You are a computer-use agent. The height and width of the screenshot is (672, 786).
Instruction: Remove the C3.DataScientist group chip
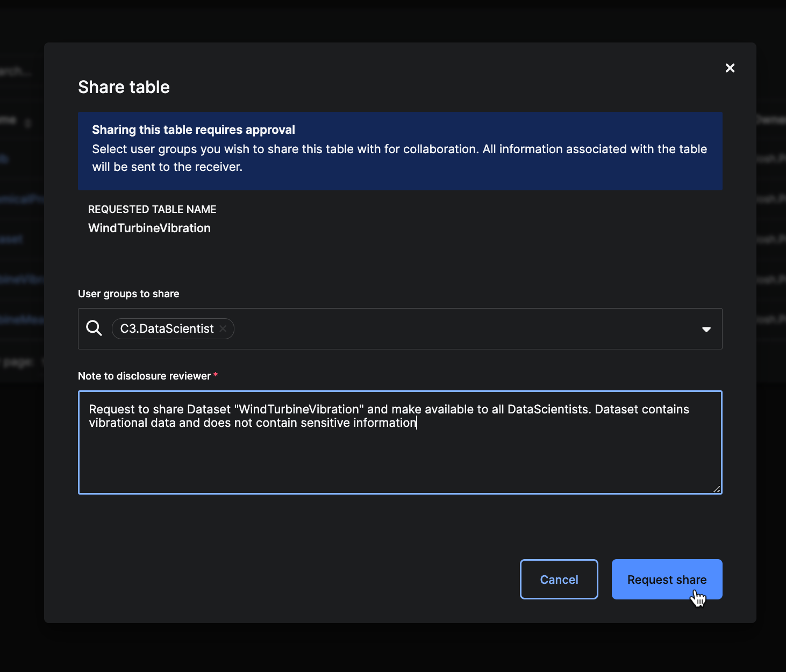tap(223, 328)
